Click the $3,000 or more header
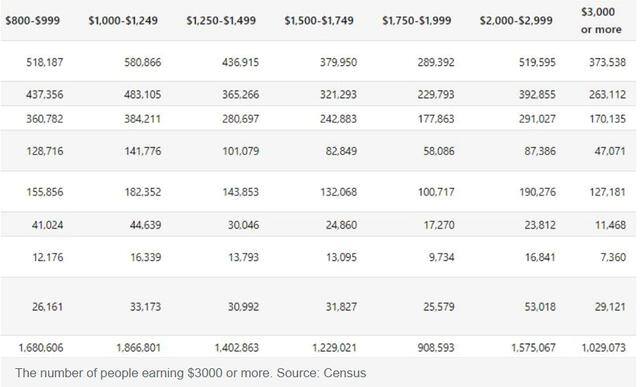640x387 pixels. pyautogui.click(x=601, y=20)
